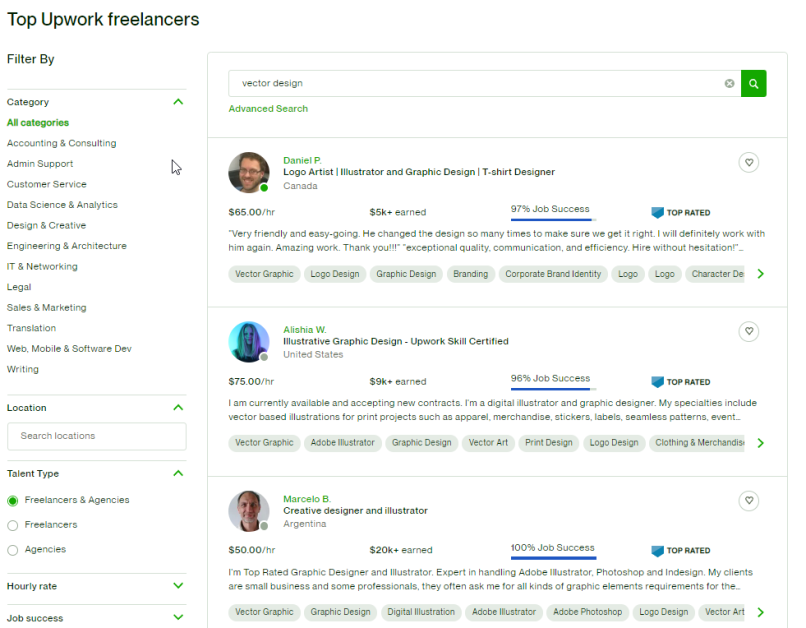This screenshot has height=628, width=806.
Task: Expand the Job success filter
Action: click(178, 618)
